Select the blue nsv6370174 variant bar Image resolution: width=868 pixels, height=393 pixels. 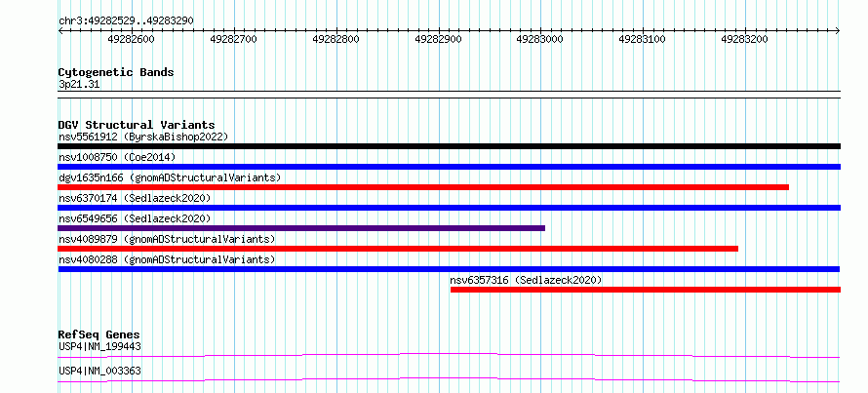coord(449,208)
